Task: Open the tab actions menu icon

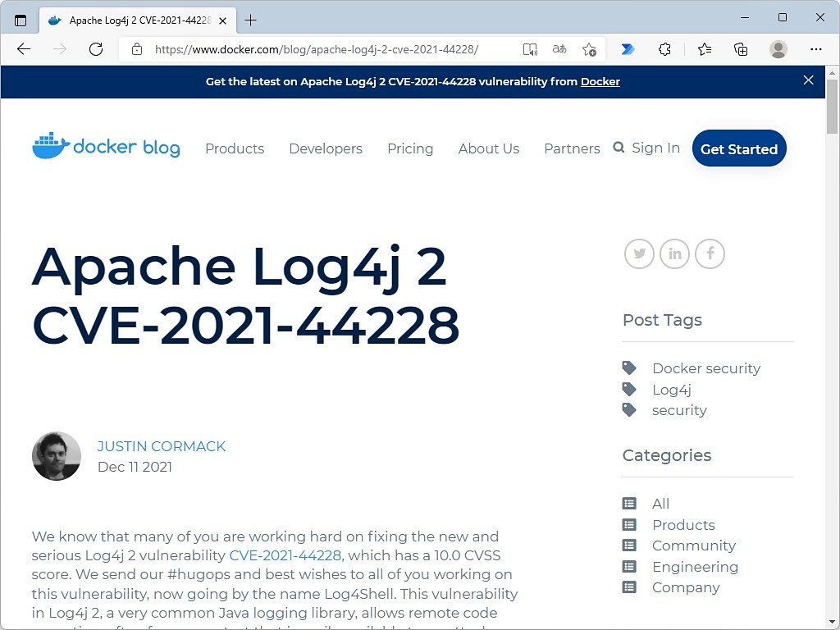Action: click(21, 21)
